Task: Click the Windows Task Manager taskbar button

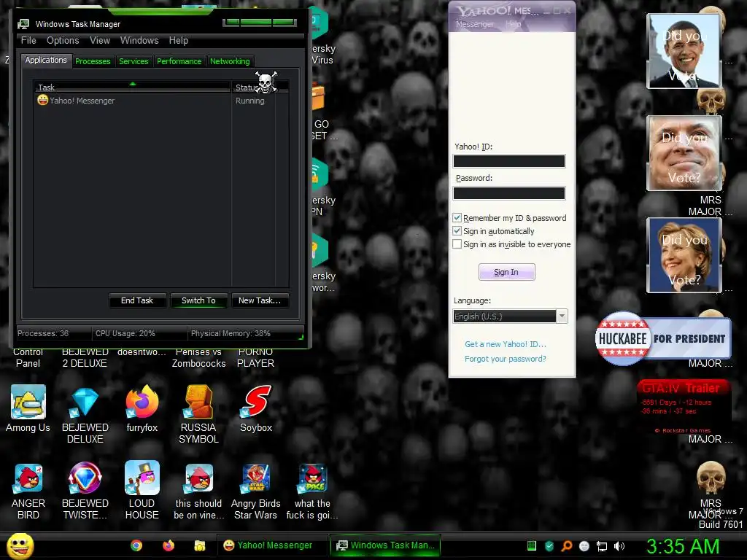Action: tap(385, 545)
